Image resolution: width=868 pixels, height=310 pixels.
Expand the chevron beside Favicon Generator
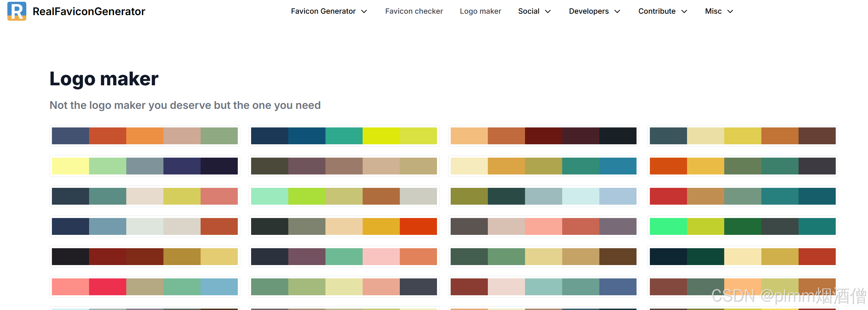[x=364, y=12]
